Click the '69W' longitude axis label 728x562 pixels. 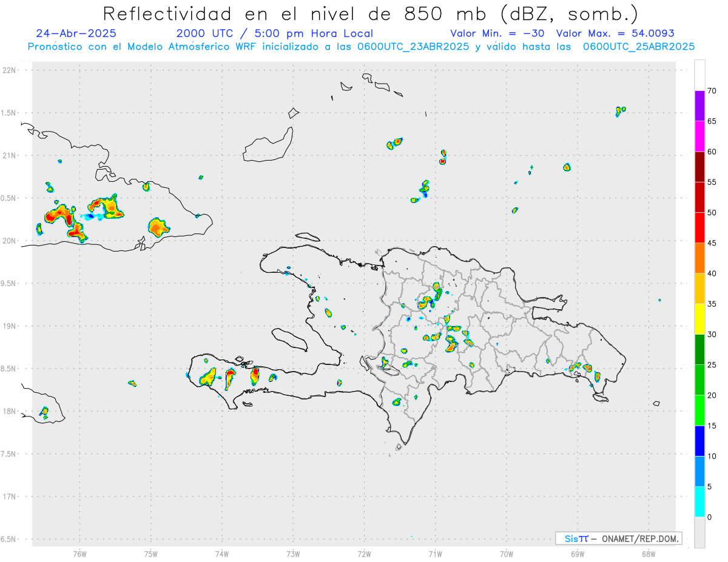[577, 554]
